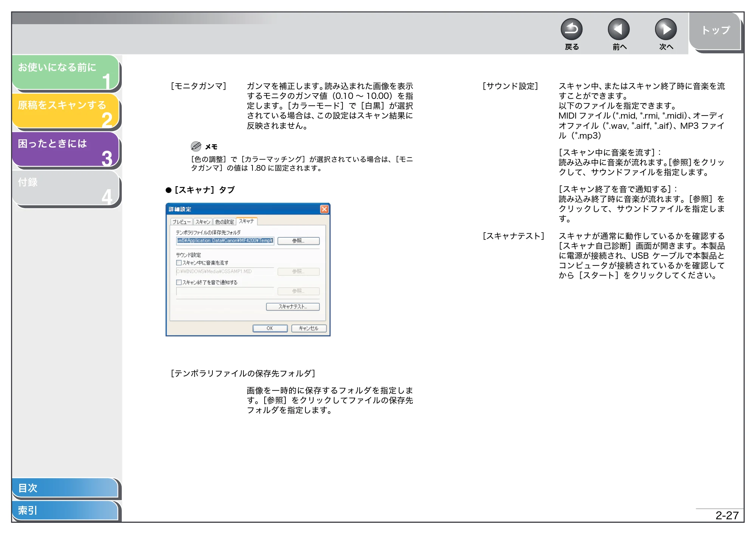Click the ［モニタガンマ］ heading text
Viewport: 756px width, 534px height.
(x=198, y=86)
